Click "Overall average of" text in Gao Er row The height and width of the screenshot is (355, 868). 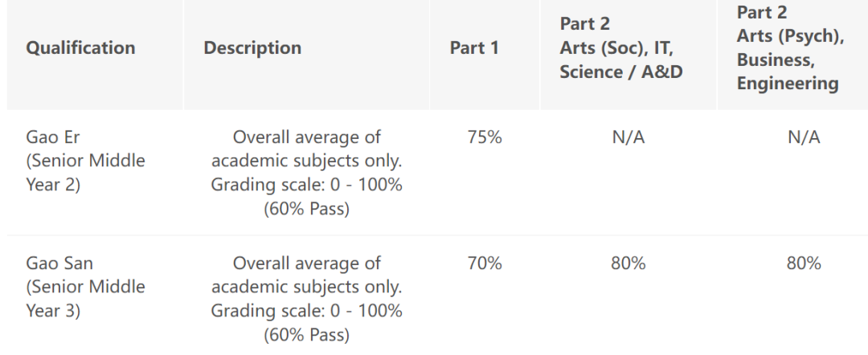tap(306, 137)
